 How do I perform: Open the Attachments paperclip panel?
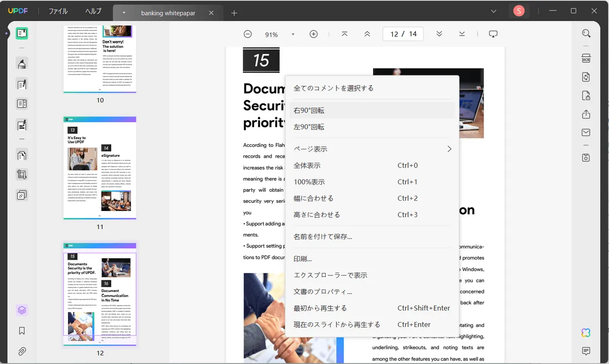click(x=22, y=351)
